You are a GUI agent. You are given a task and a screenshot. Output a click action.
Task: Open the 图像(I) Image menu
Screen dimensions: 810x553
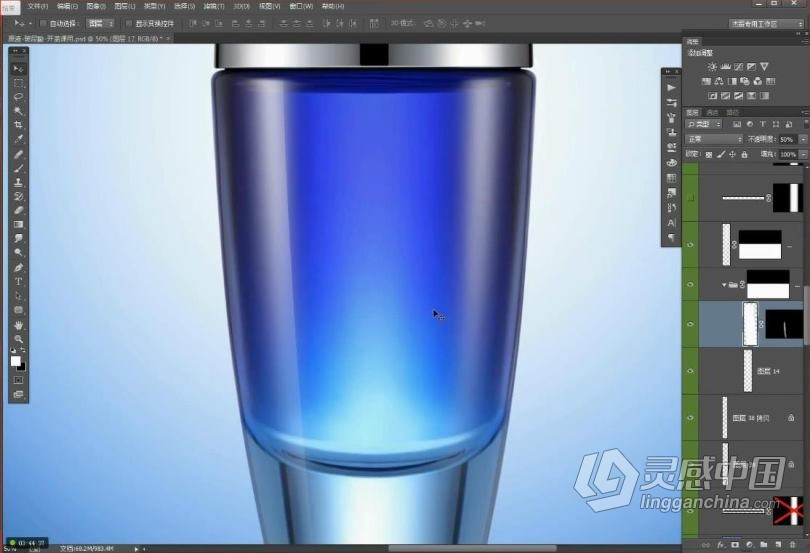coord(96,6)
